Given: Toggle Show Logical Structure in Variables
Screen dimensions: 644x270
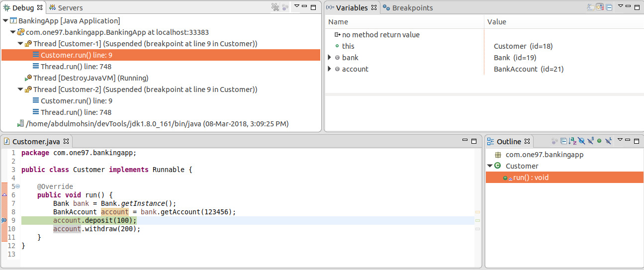Looking at the screenshot, I should click(x=600, y=7).
